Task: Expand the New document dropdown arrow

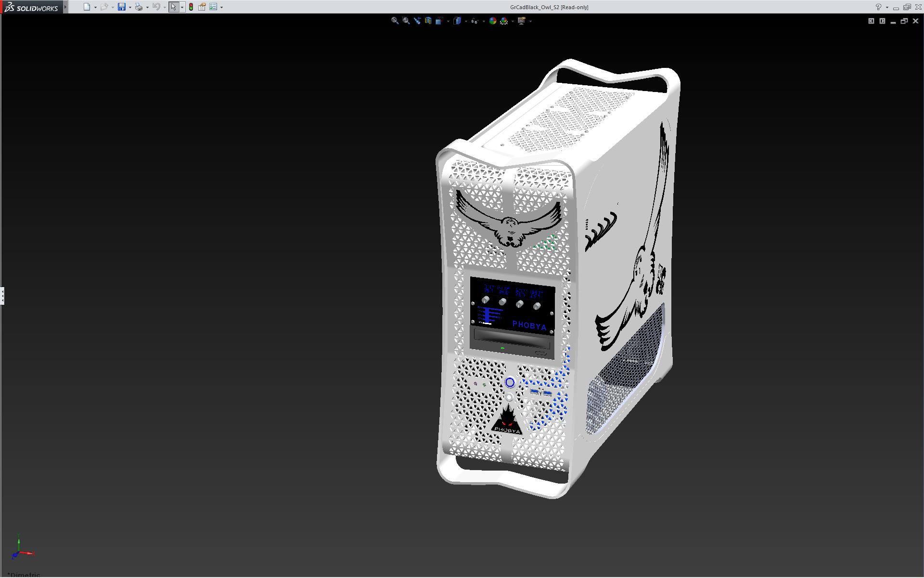Action: [x=95, y=7]
